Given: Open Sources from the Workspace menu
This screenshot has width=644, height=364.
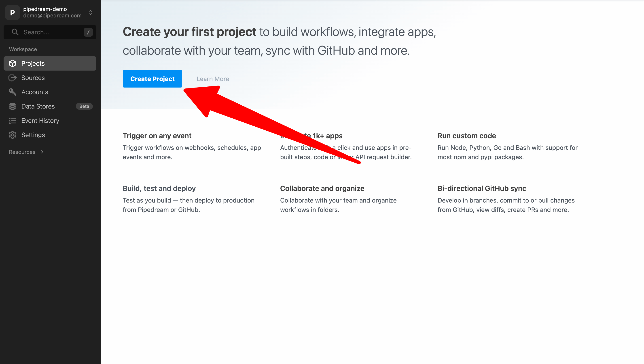Looking at the screenshot, I should (33, 78).
